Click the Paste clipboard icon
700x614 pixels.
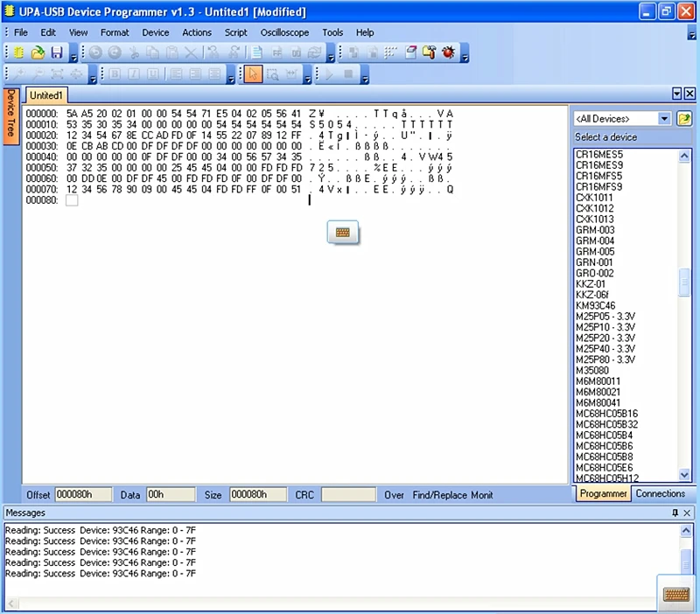pyautogui.click(x=171, y=52)
